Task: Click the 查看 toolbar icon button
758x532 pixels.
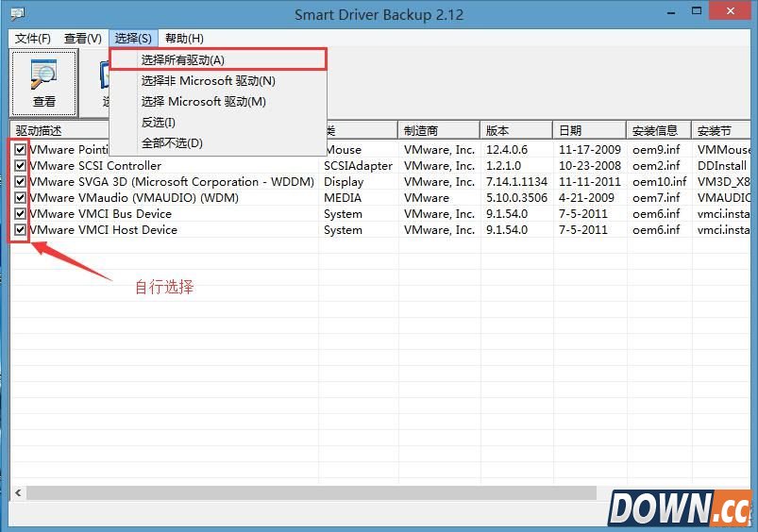Action: (x=44, y=83)
